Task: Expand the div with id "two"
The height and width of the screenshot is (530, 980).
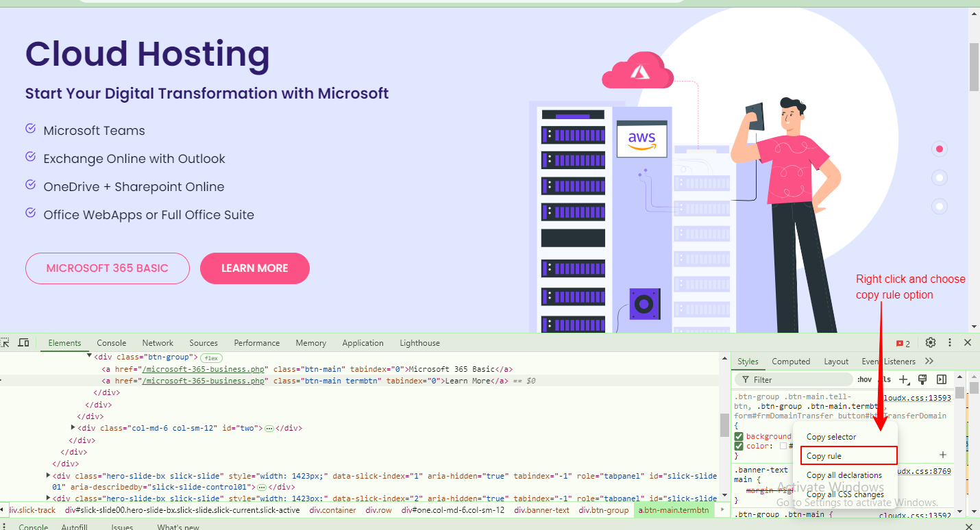Action: point(73,428)
